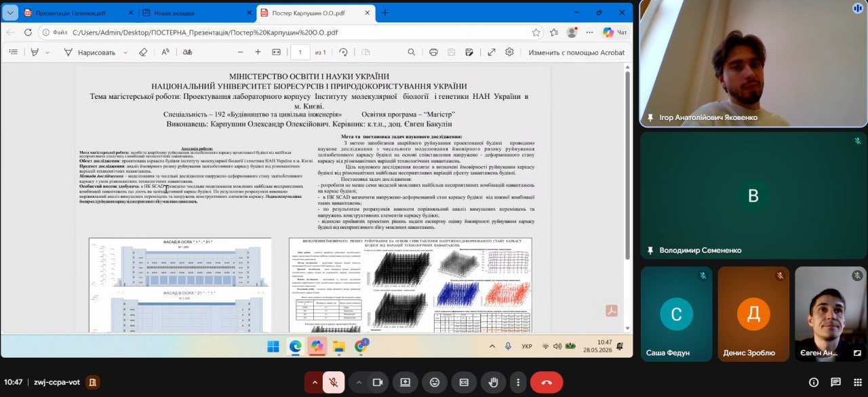Open Microsoft Edge from taskbar
The image size is (868, 397).
tap(295, 346)
